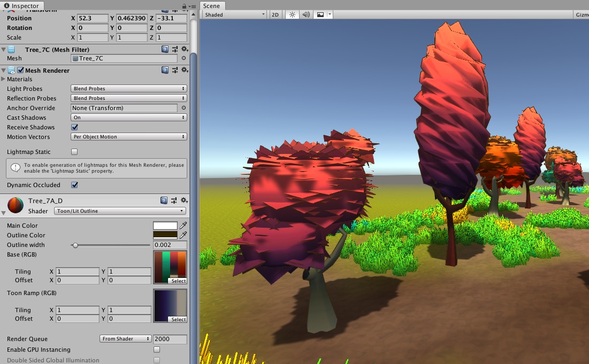Open Tree_7A_D material gear menu
589x364 pixels.
183,200
